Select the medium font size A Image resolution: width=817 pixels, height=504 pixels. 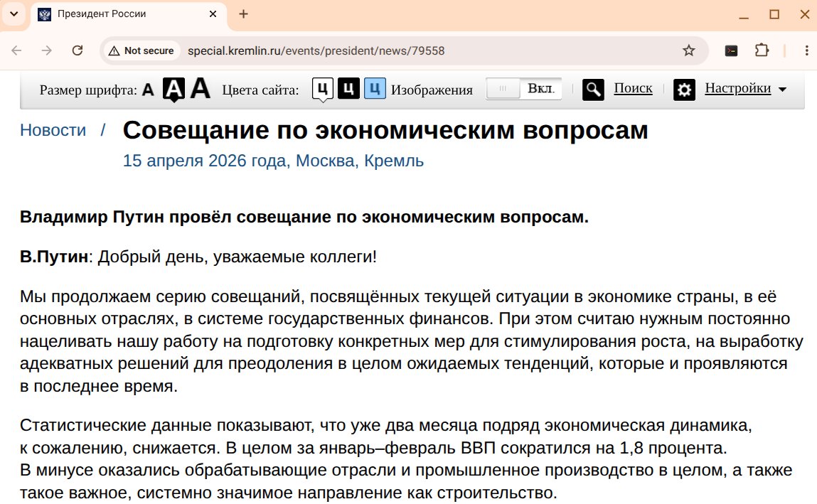tap(173, 89)
